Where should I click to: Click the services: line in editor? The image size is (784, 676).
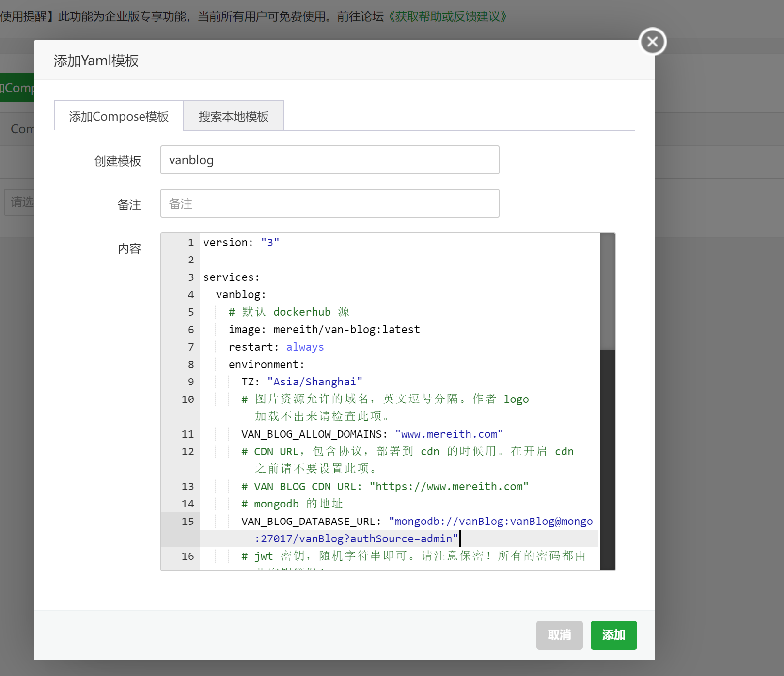point(231,277)
